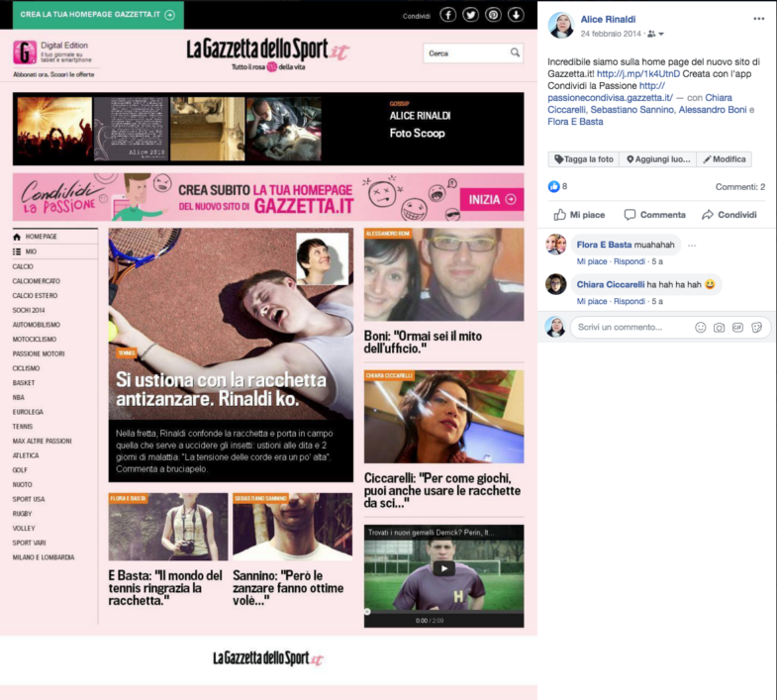
Task: Select Calciomercato in sidebar menu
Action: click(37, 281)
